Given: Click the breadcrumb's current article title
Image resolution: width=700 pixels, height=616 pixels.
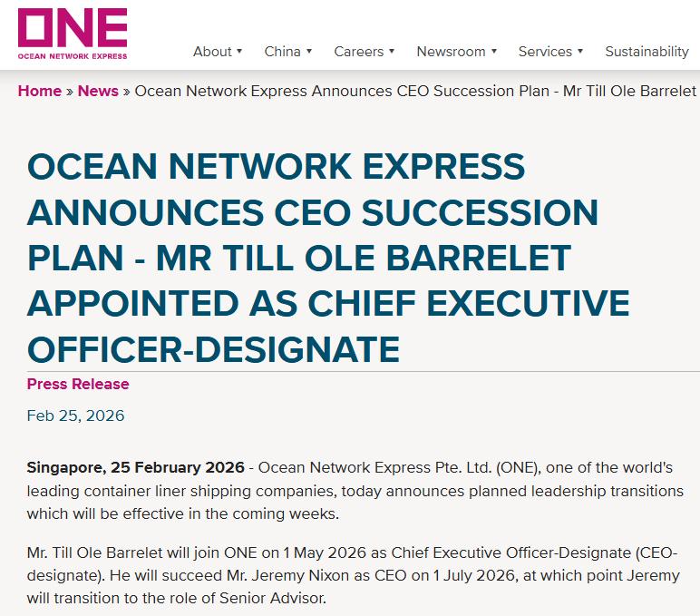Looking at the screenshot, I should tap(415, 91).
